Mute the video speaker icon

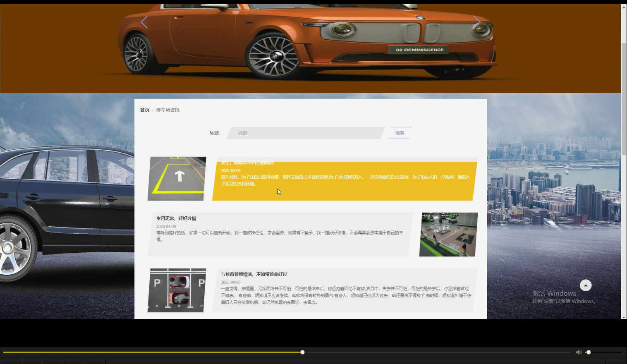[x=579, y=352]
